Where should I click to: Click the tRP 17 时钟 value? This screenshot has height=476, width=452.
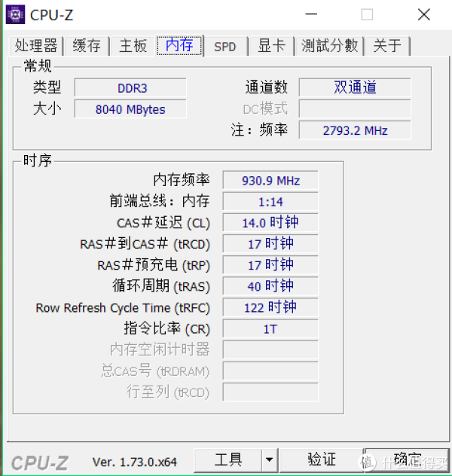click(270, 265)
